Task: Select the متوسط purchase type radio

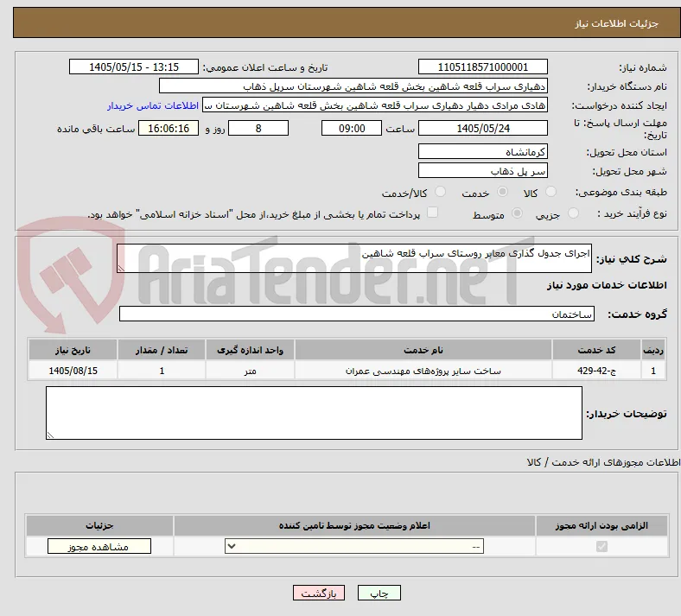Action: click(x=517, y=213)
